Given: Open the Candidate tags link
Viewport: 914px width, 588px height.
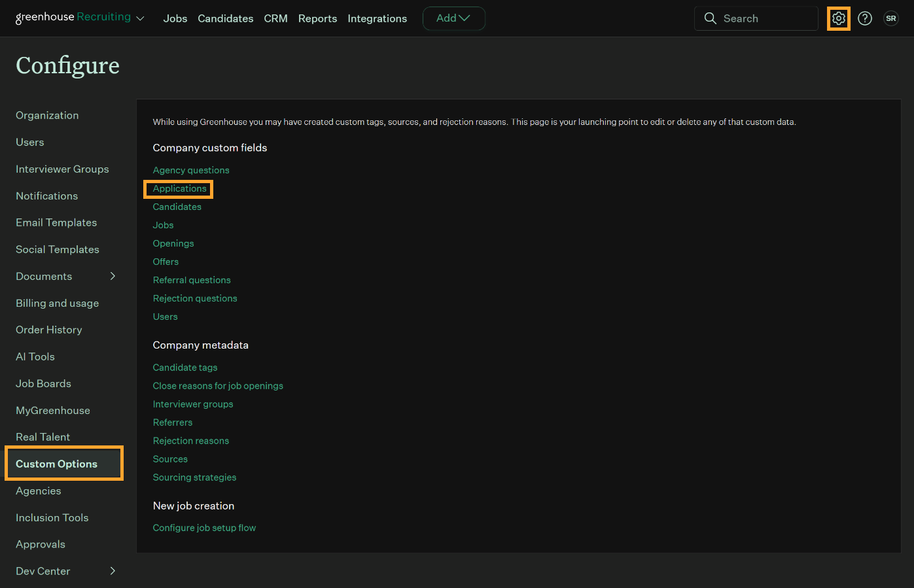Looking at the screenshot, I should coord(185,368).
